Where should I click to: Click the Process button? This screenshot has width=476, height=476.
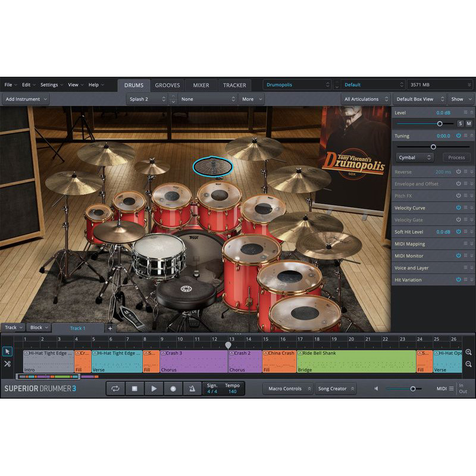(x=456, y=157)
